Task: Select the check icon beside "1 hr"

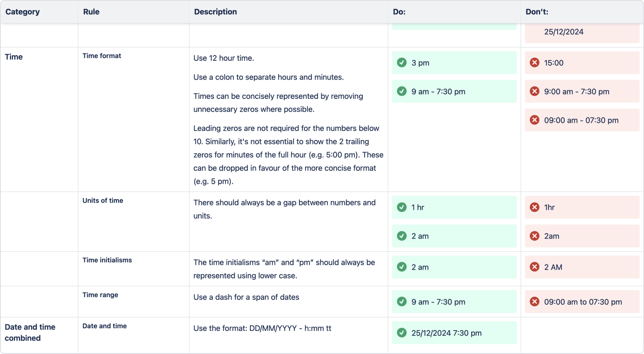Action: [x=402, y=207]
